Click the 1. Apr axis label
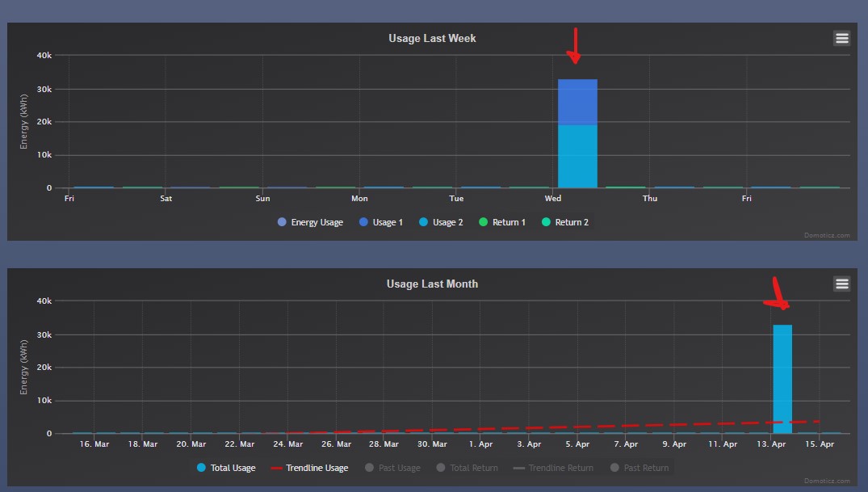Image resolution: width=868 pixels, height=492 pixels. point(480,444)
